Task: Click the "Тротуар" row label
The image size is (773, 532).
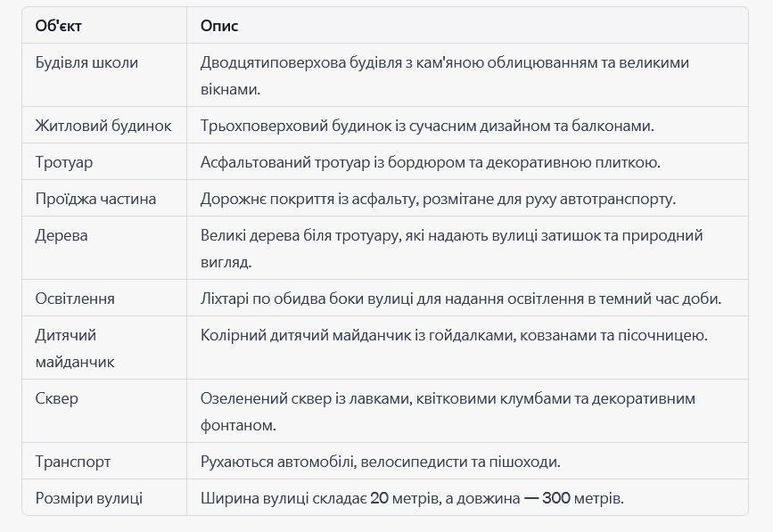Action: 64,162
